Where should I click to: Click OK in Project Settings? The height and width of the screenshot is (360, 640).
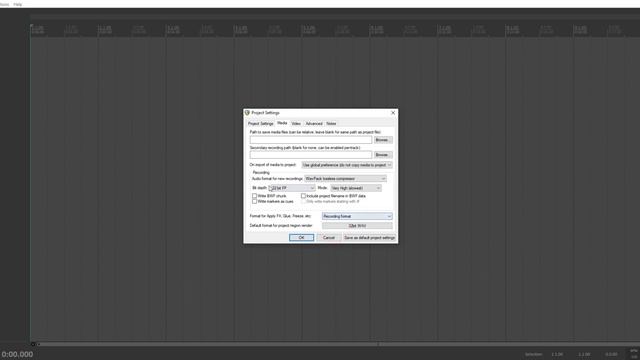[x=301, y=238]
